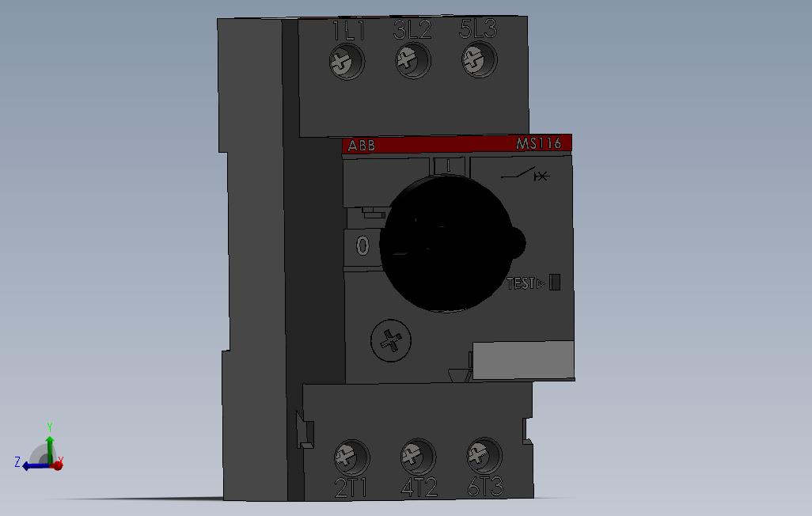Click the blue Z axis arrow
This screenshot has width=812, height=516.
coord(35,466)
